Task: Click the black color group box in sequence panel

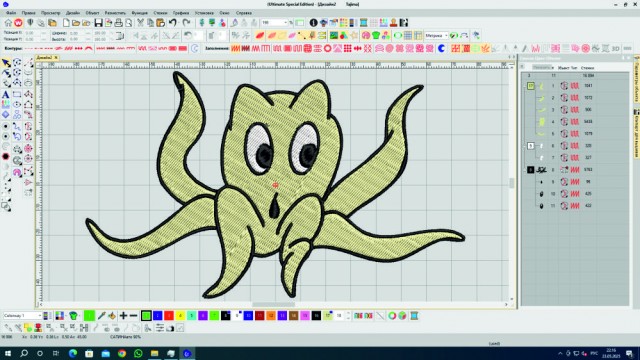Action: coord(531,169)
